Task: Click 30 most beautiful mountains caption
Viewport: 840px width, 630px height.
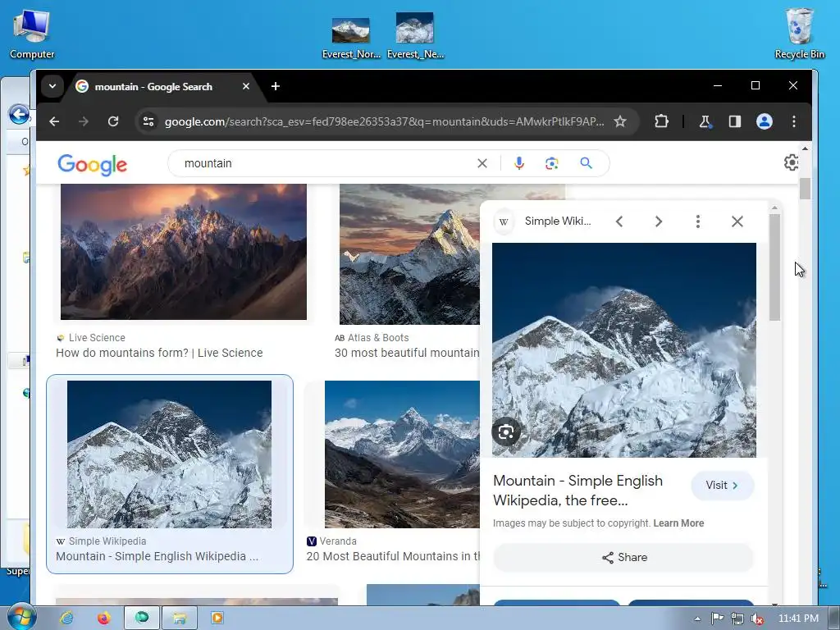Action: (x=407, y=353)
